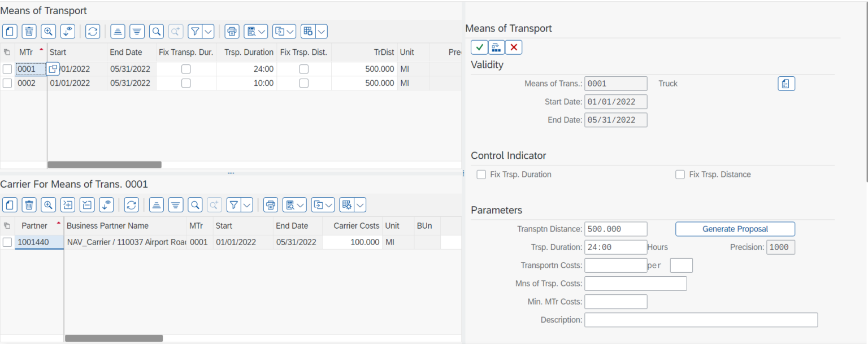The image size is (868, 344).
Task: Open the search in the Carrier table toolbar
Action: click(x=195, y=204)
